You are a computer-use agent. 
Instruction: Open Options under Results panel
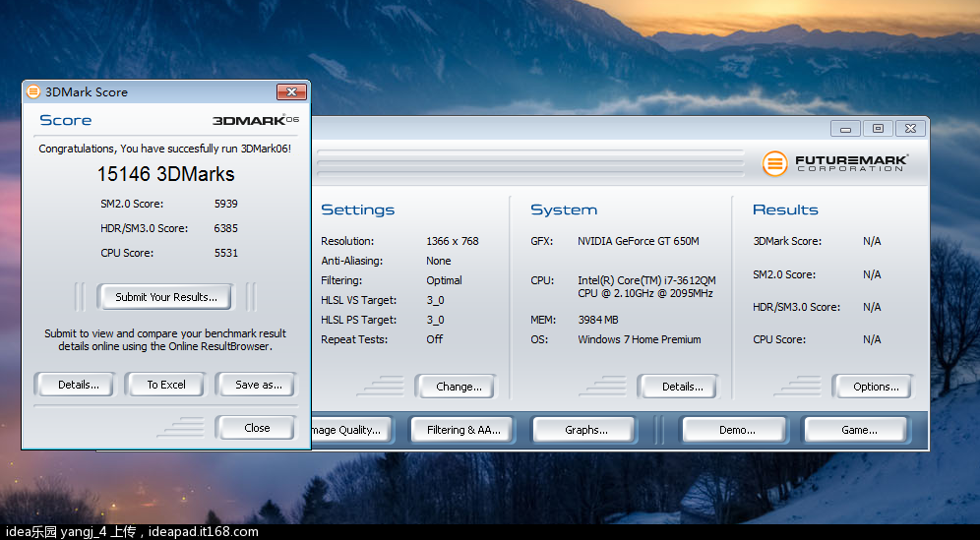click(x=876, y=387)
